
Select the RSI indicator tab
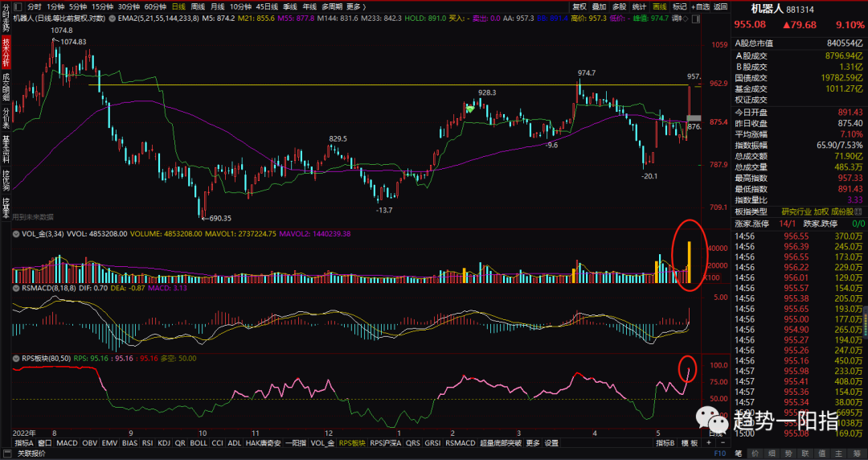(x=147, y=443)
